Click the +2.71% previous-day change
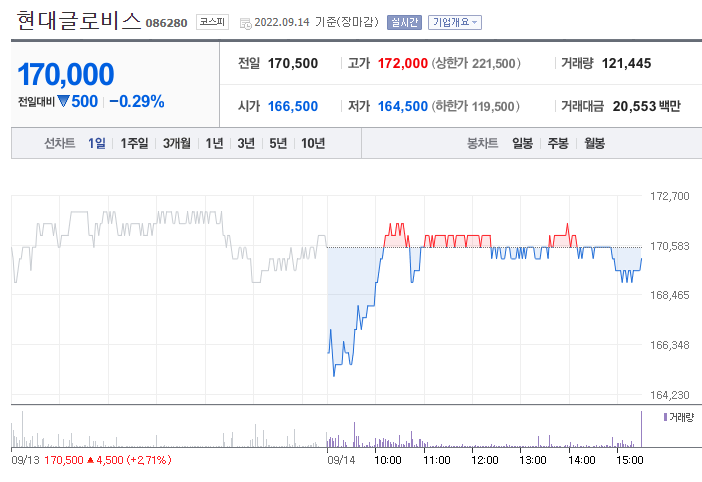The height and width of the screenshot is (482, 702). tap(149, 460)
